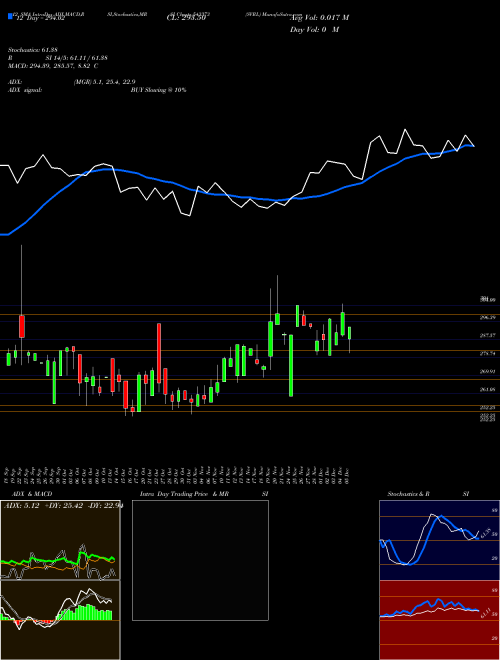Click the 'SI 14/3: 61.11 / 61.38' value
500x660 pixels.
[77, 58]
